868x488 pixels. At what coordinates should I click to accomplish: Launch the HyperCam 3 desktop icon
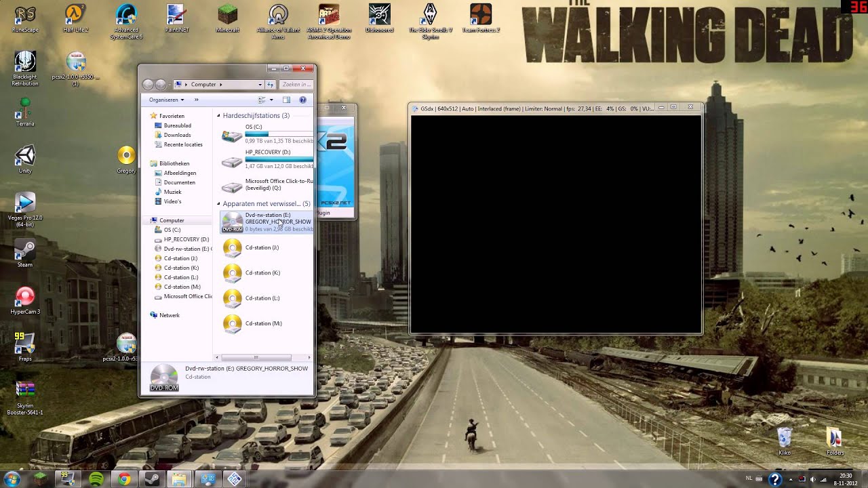pyautogui.click(x=25, y=301)
